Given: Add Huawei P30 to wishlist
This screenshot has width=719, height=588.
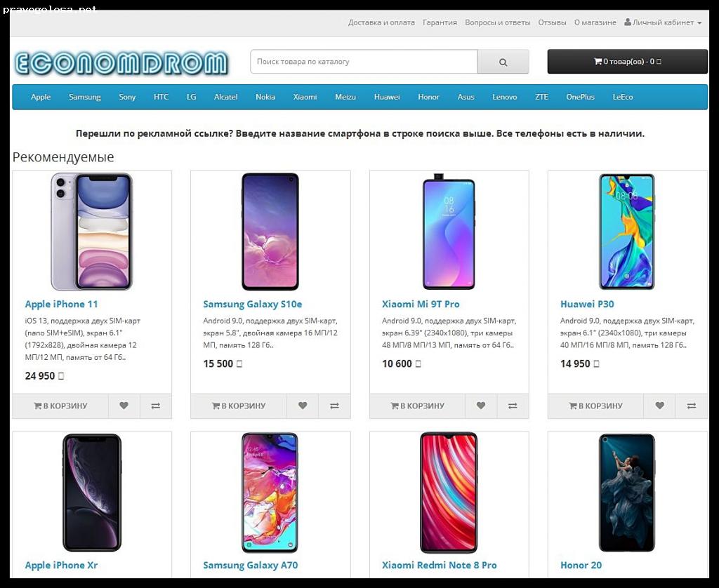Looking at the screenshot, I should [659, 406].
